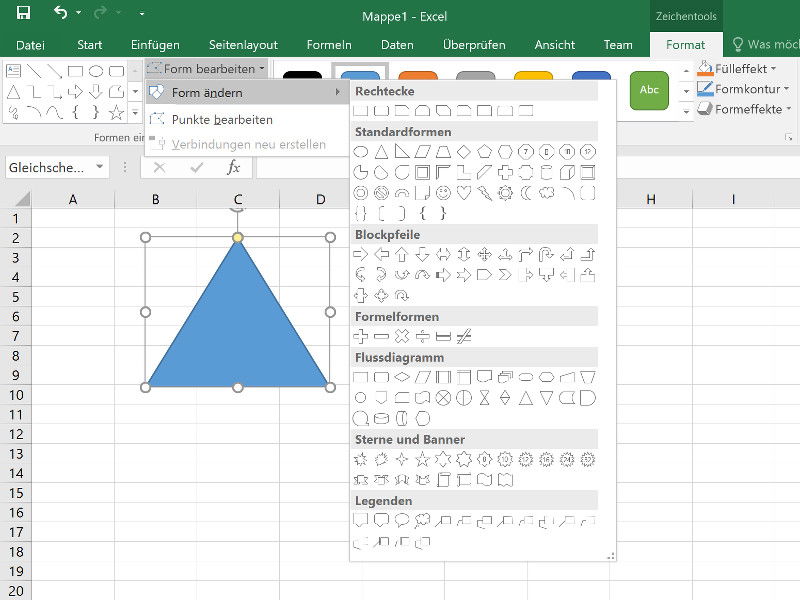The height and width of the screenshot is (600, 800).
Task: Choose the magnetic disk cylinder flowchart shape
Action: [x=381, y=418]
